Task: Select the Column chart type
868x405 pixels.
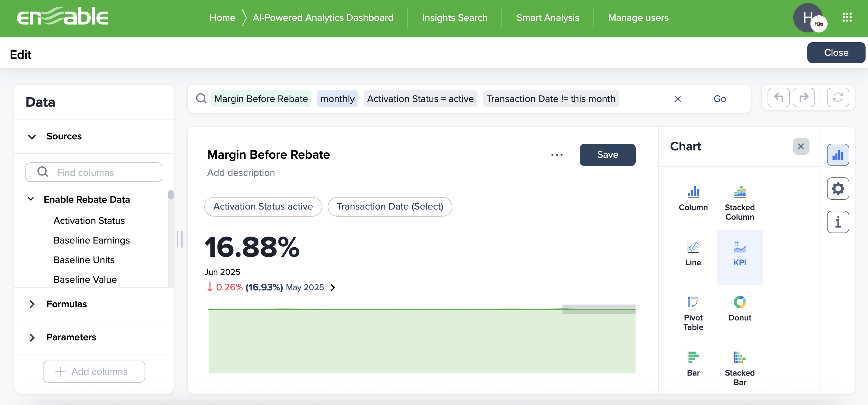Action: tap(693, 199)
